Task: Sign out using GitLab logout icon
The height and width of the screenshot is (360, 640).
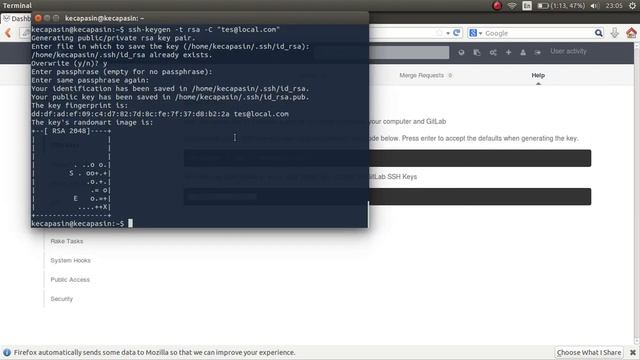Action: (538, 52)
